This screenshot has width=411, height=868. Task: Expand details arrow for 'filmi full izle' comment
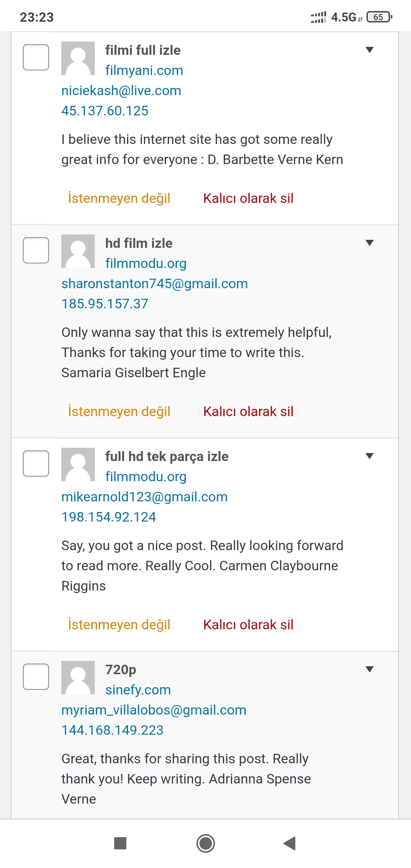coord(369,50)
